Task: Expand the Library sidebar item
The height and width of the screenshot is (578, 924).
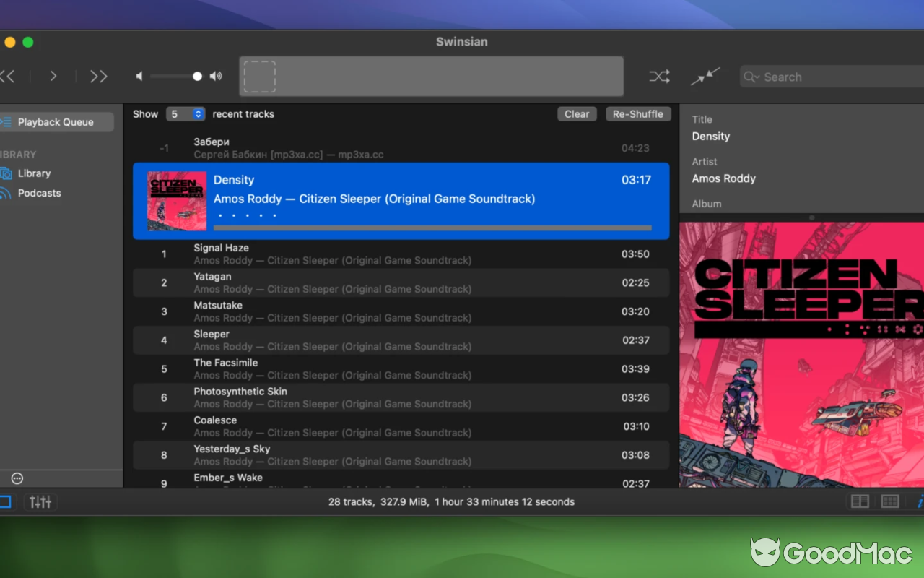Action: click(x=34, y=173)
